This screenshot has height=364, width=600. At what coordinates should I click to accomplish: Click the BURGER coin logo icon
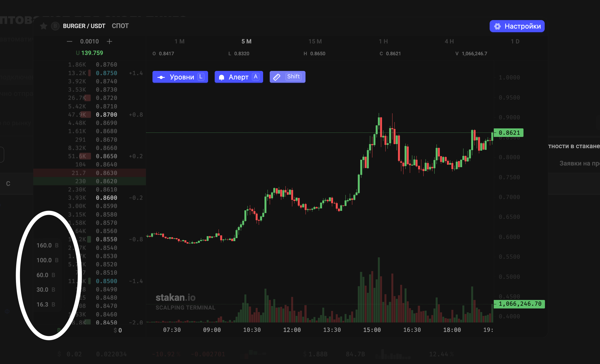[x=55, y=26]
